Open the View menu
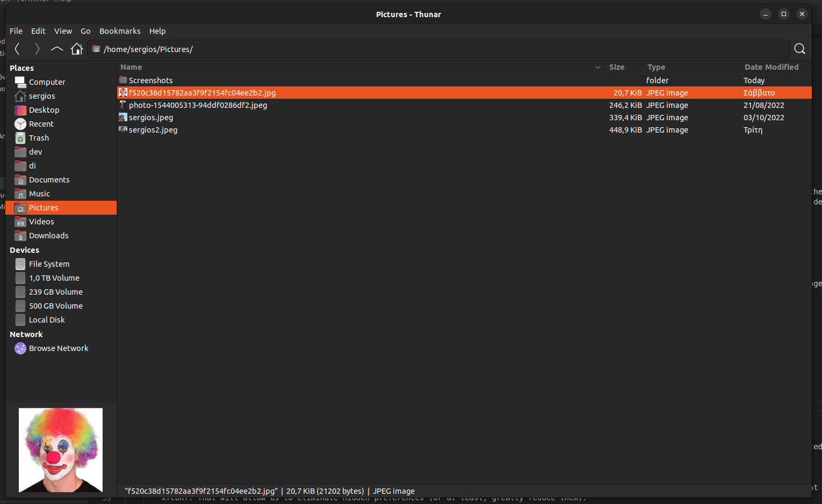 coord(63,31)
